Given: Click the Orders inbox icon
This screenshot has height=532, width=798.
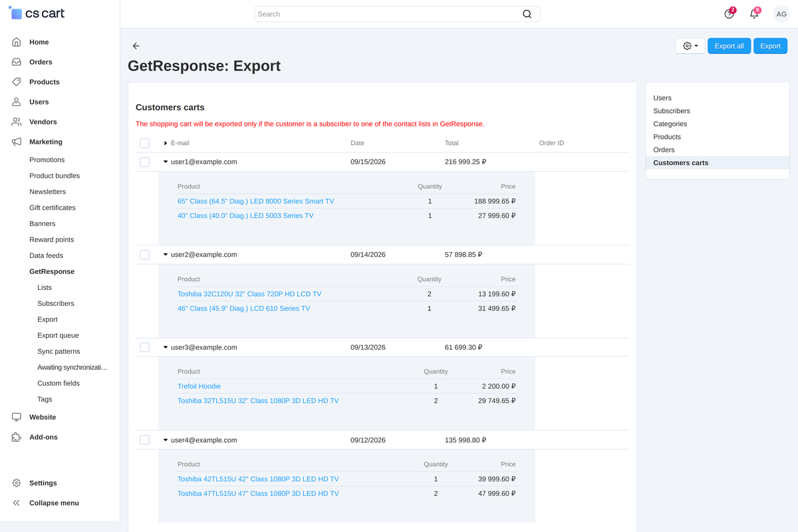Looking at the screenshot, I should (x=17, y=62).
